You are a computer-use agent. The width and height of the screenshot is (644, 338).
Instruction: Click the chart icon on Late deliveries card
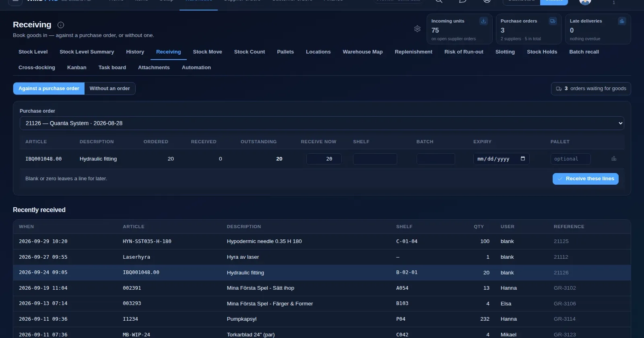pyautogui.click(x=622, y=21)
